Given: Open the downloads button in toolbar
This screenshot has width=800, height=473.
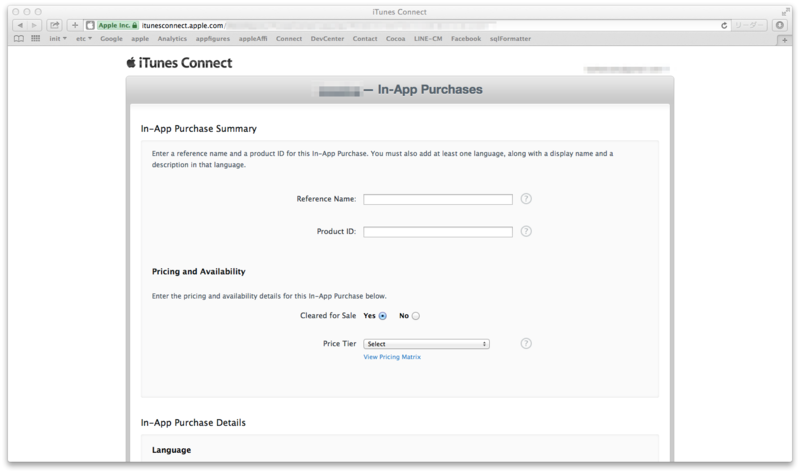Looking at the screenshot, I should pyautogui.click(x=780, y=25).
